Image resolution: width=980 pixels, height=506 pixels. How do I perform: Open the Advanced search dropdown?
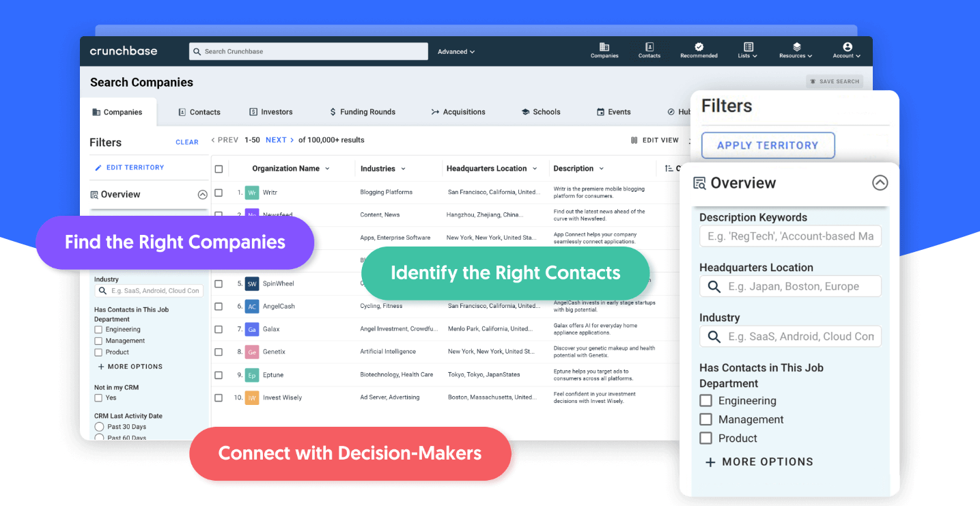tap(455, 51)
